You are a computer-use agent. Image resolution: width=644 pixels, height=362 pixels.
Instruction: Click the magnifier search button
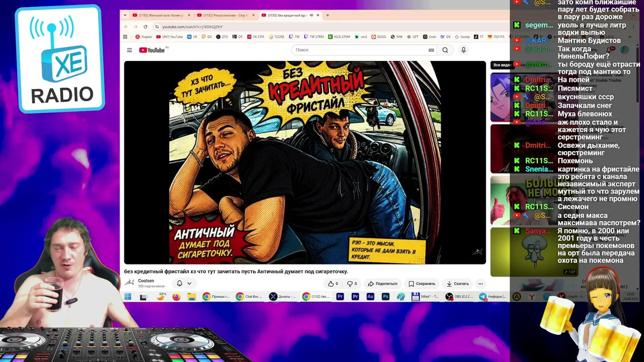click(445, 50)
